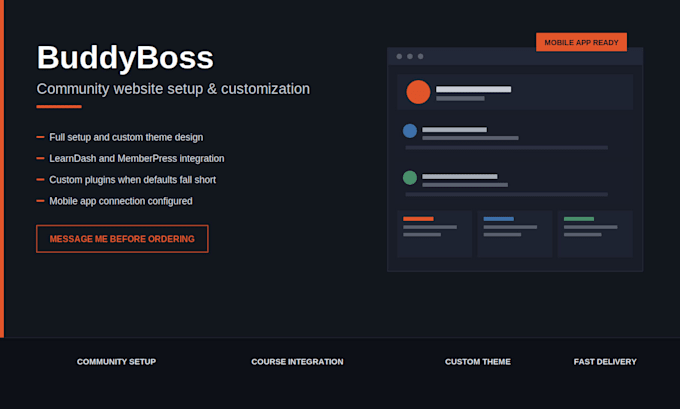Screen dimensions: 680x409
Task: Click 'Full setup and custom theme design'
Action: click(126, 137)
